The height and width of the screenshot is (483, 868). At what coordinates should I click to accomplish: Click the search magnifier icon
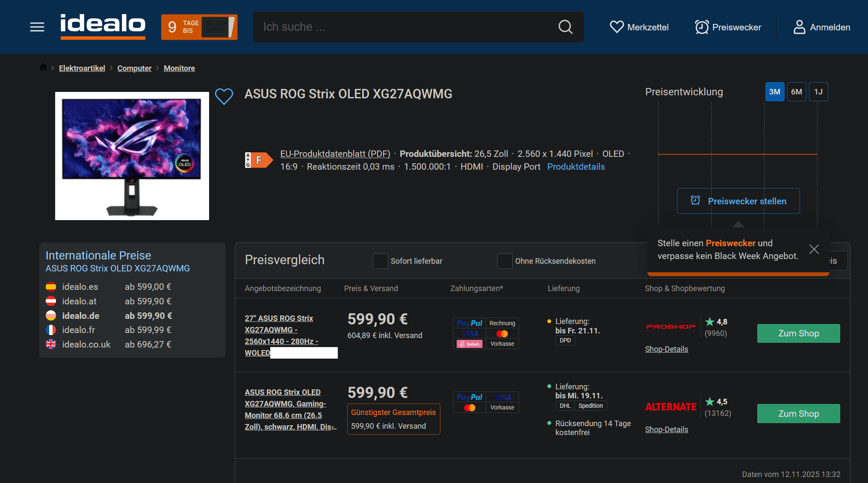point(565,27)
